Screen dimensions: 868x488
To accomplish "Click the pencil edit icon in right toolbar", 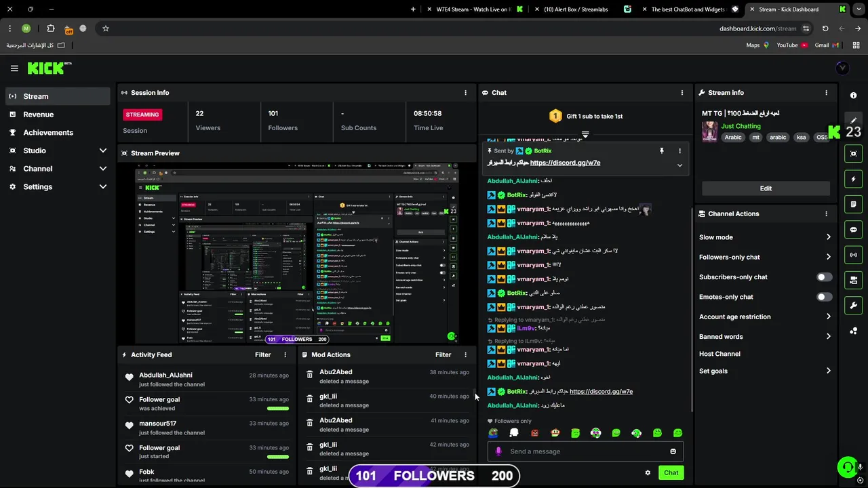I will click(853, 120).
